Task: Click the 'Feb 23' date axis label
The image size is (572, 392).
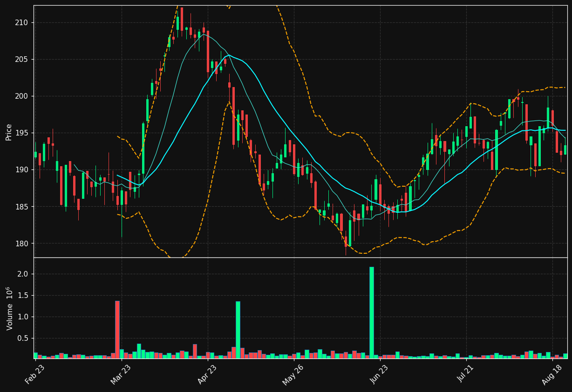Action: (35, 374)
